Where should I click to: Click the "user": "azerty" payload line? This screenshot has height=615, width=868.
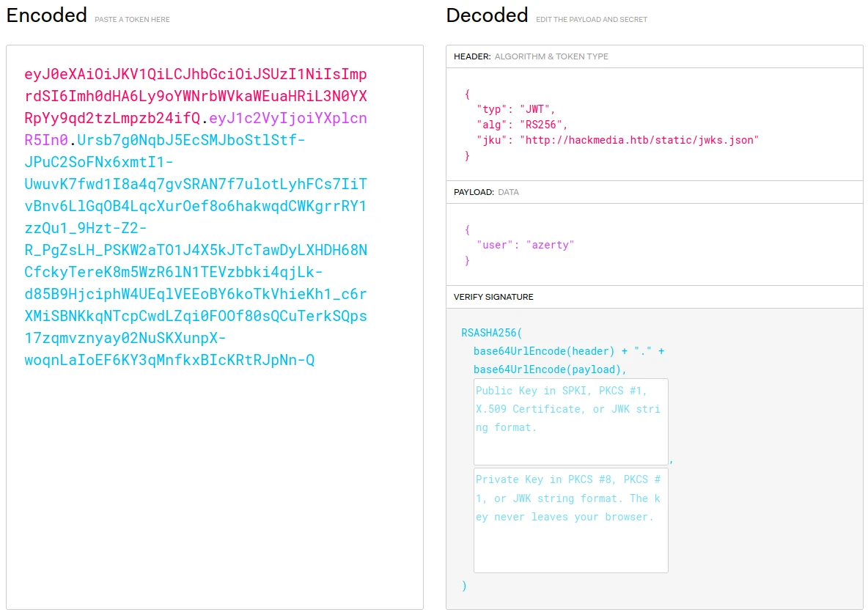click(525, 245)
